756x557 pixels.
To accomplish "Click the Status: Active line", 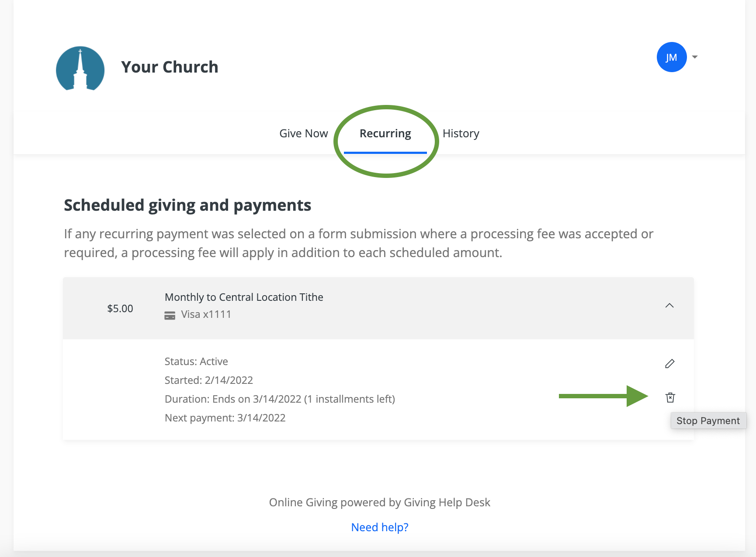I will click(x=196, y=362).
